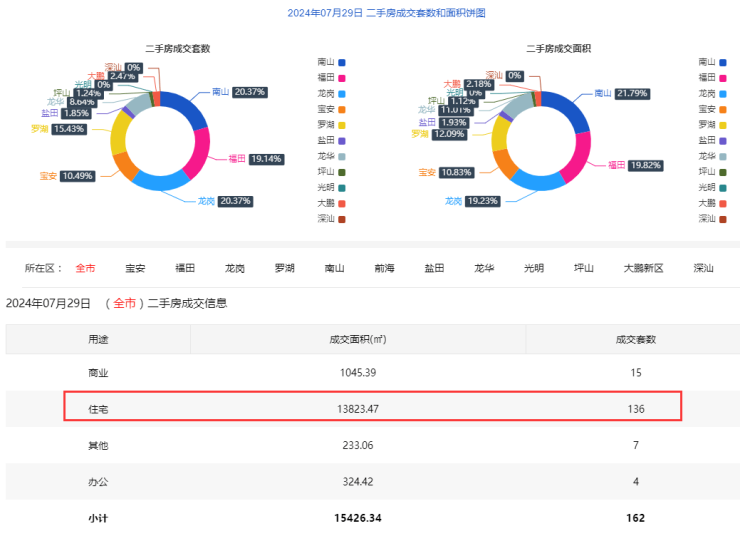Click the 成交面积(㎡) column header
The height and width of the screenshot is (541, 740).
point(358,339)
